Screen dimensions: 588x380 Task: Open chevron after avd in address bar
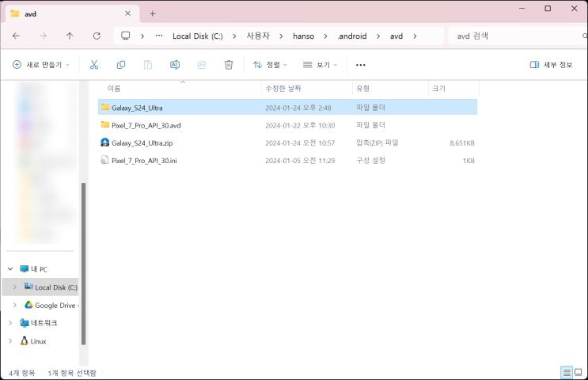click(x=415, y=36)
